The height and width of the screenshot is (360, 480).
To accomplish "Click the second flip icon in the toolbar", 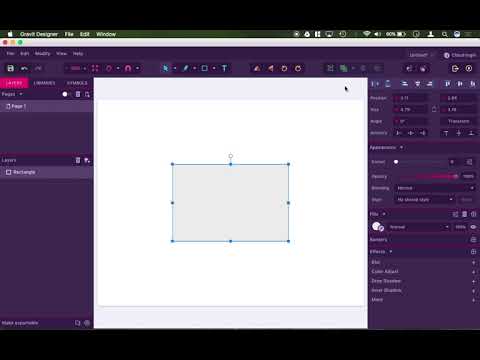I will (x=271, y=68).
